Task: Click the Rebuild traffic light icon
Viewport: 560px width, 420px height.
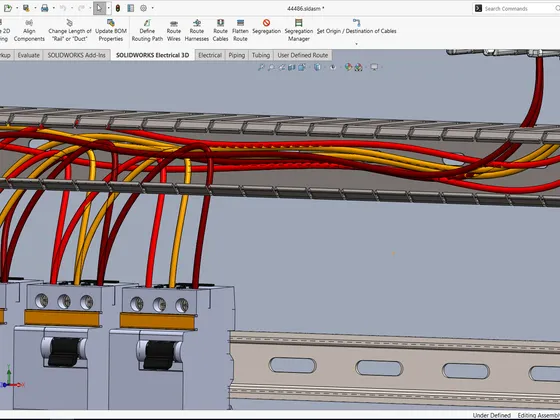Action: click(x=118, y=8)
